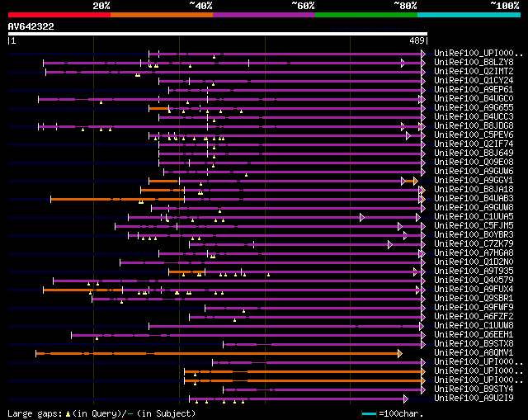The image size is (528, 420).
Task: Choose the UniRef100_C7ZK79 label
Action: click(x=474, y=244)
